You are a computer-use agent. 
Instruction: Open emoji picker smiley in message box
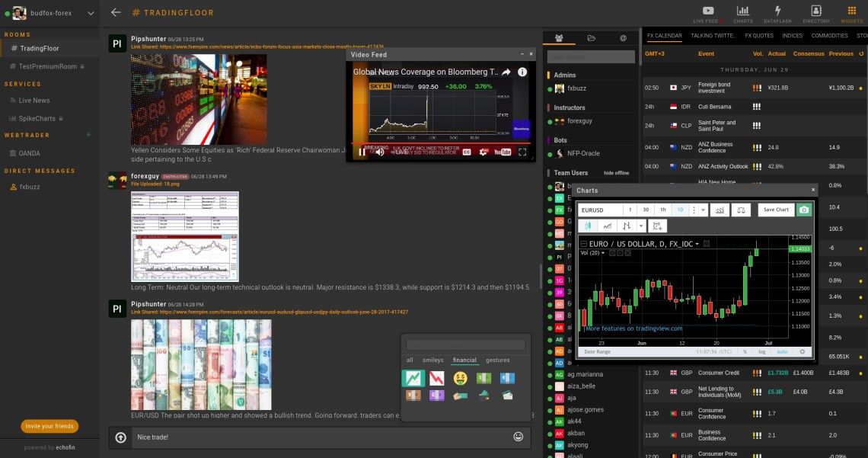[x=519, y=437]
